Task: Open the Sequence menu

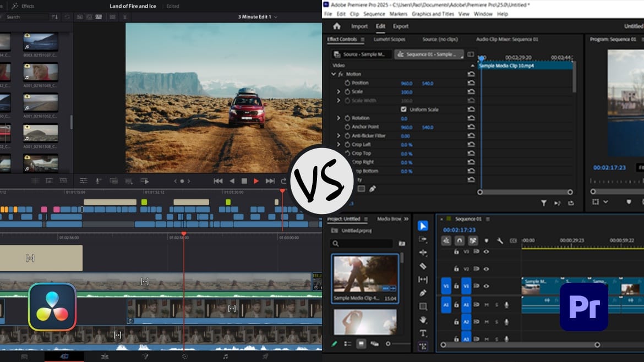Action: click(374, 14)
